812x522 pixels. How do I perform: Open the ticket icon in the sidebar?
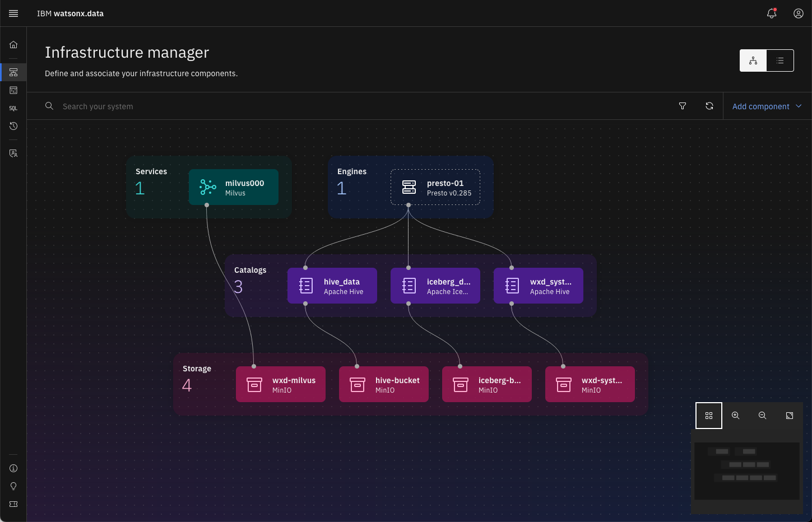pos(13,504)
